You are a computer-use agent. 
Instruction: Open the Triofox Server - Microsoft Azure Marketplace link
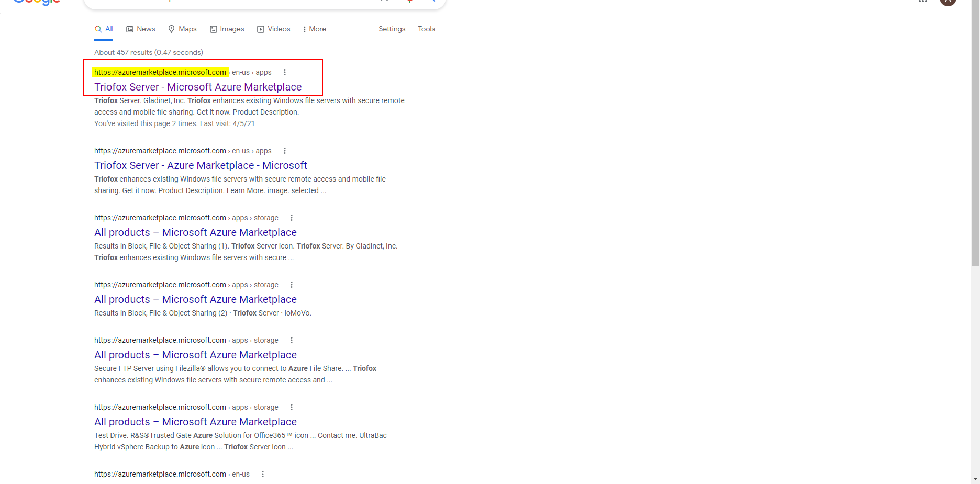point(198,87)
